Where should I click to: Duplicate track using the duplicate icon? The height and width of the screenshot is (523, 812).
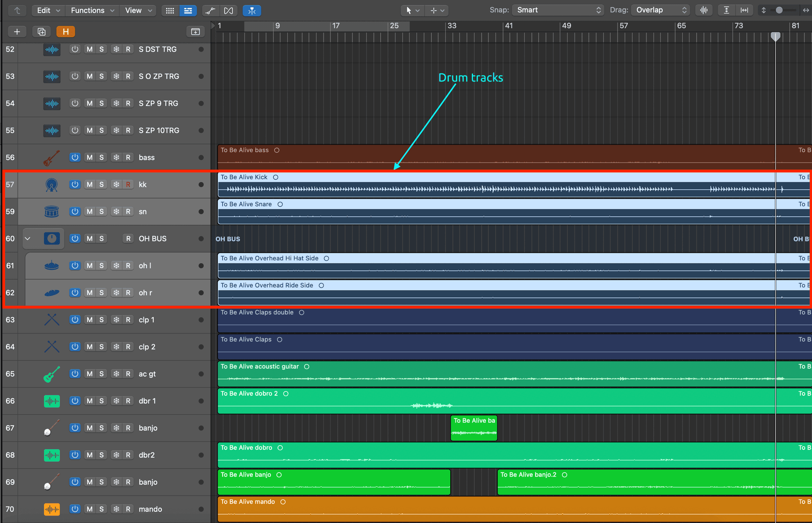click(x=42, y=31)
